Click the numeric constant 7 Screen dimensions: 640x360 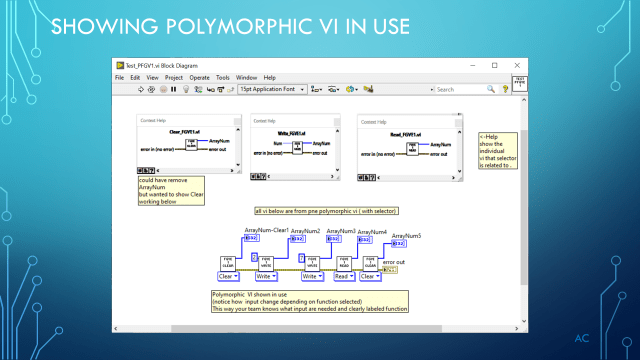tap(302, 258)
